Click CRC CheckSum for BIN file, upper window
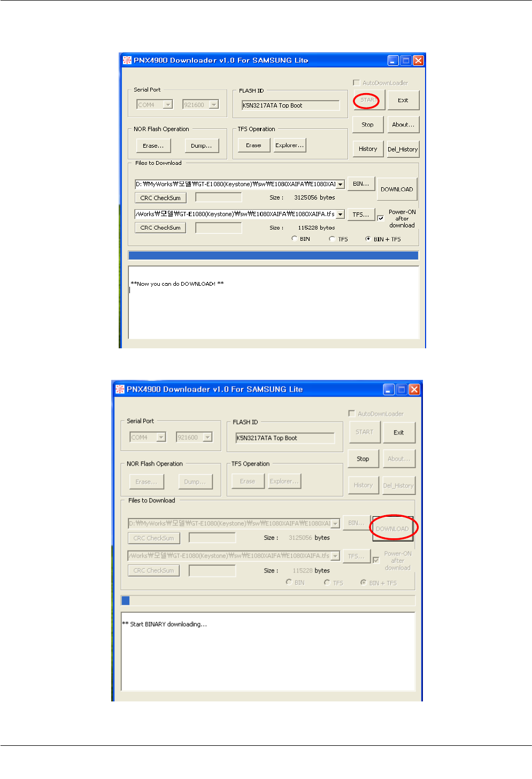The width and height of the screenshot is (532, 779). coord(160,198)
